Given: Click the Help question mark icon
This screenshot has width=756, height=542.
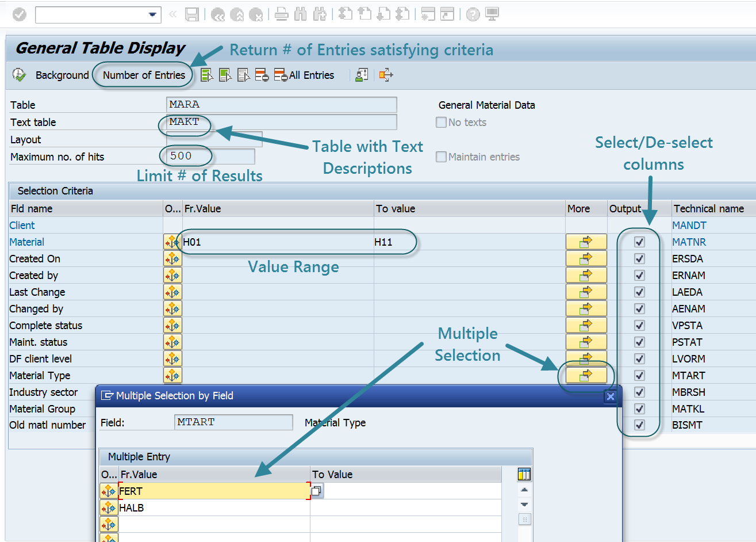Looking at the screenshot, I should [x=473, y=14].
